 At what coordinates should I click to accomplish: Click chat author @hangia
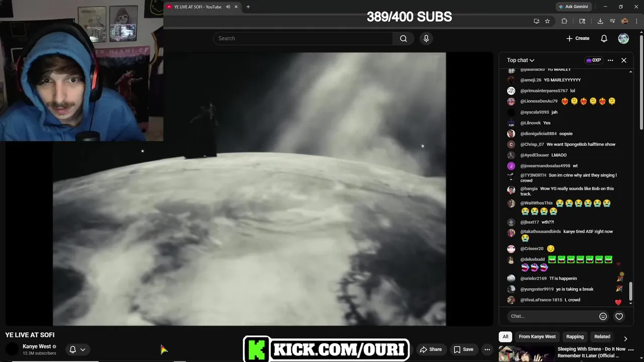tap(529, 189)
